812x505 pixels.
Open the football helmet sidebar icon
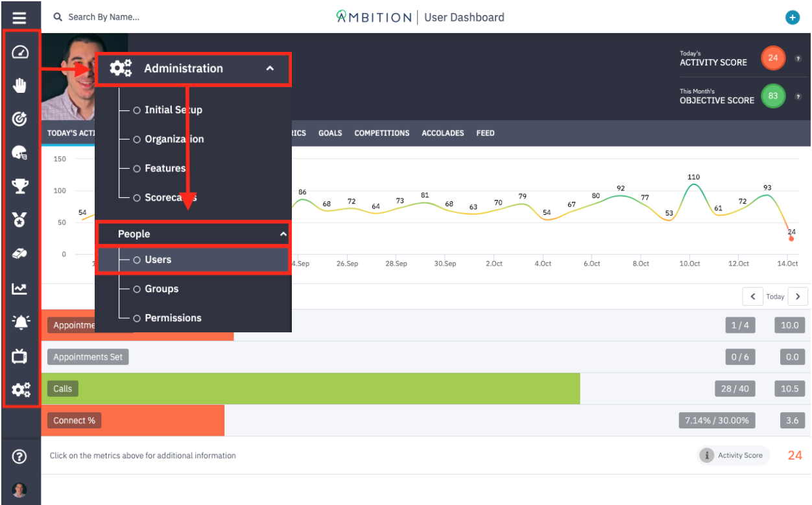[20, 153]
